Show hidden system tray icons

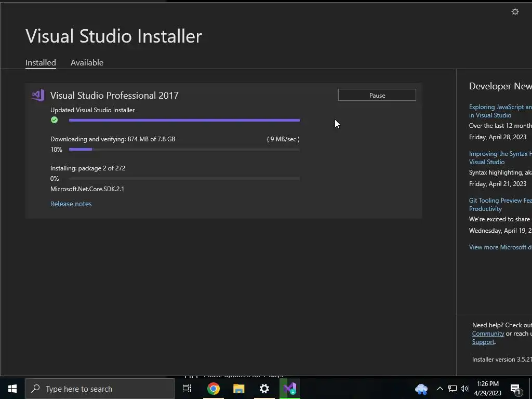tap(440, 389)
